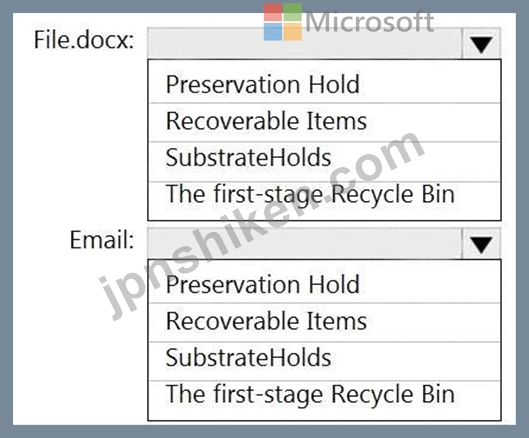Viewport: 529px width, 438px height.
Task: Select SubstrateHolds under File.docx
Action: 324,161
